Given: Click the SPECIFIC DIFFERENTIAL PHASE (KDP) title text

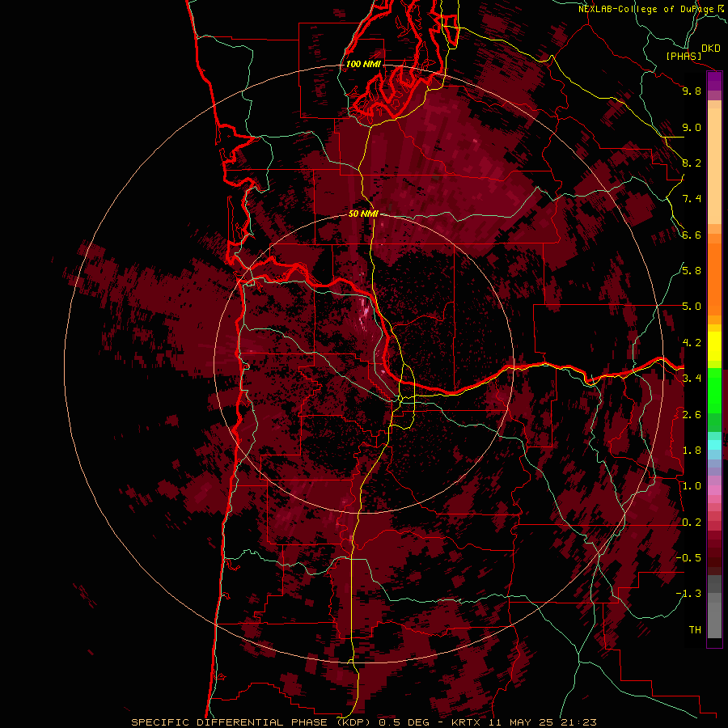Looking at the screenshot, I should tap(252, 722).
